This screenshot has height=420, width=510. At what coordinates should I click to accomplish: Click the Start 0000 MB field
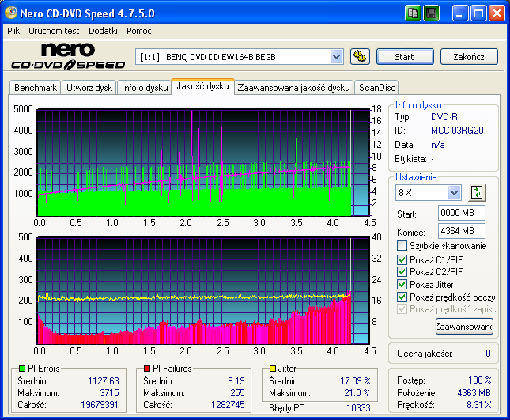462,213
